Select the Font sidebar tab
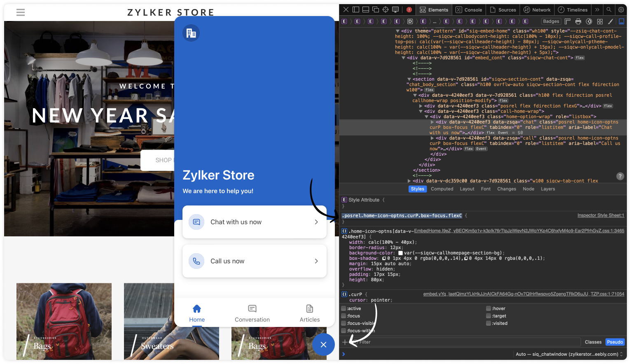Image resolution: width=631 pixels, height=364 pixels. tap(486, 189)
